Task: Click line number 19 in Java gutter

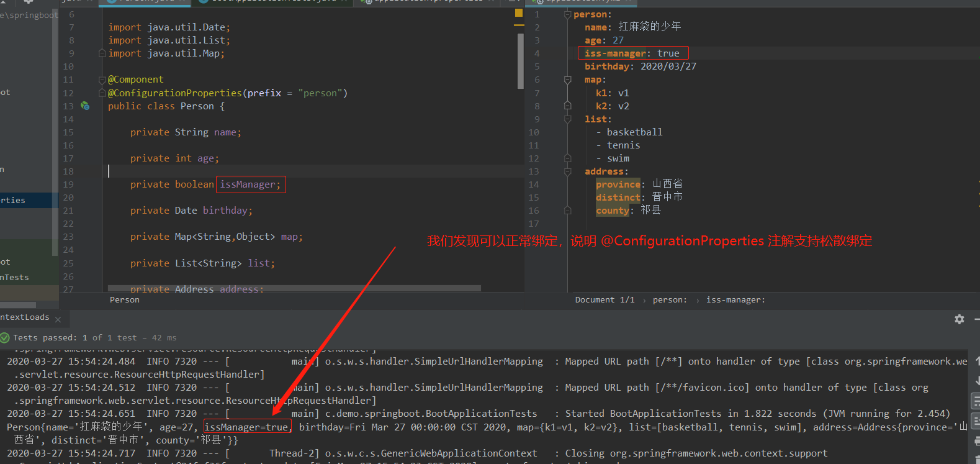Action: [x=68, y=184]
